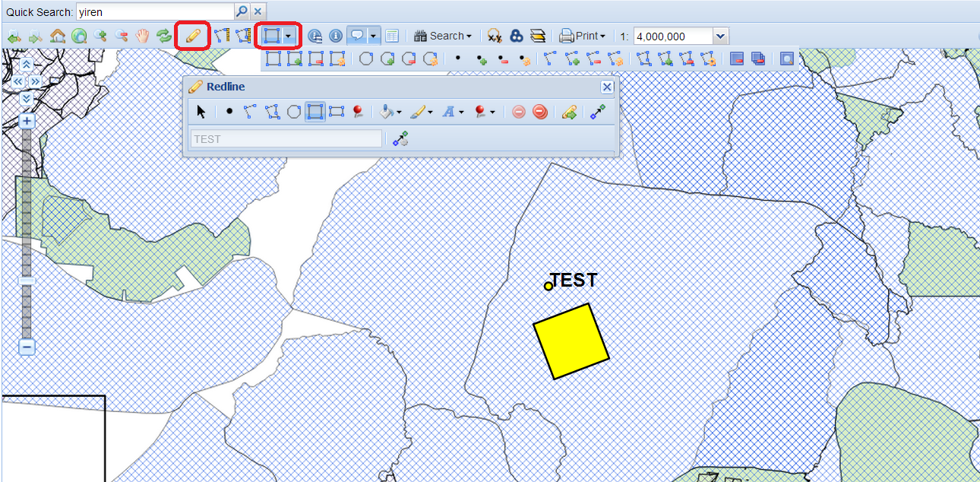
Task: Click the minus button below the zoom slider
Action: pos(27,347)
